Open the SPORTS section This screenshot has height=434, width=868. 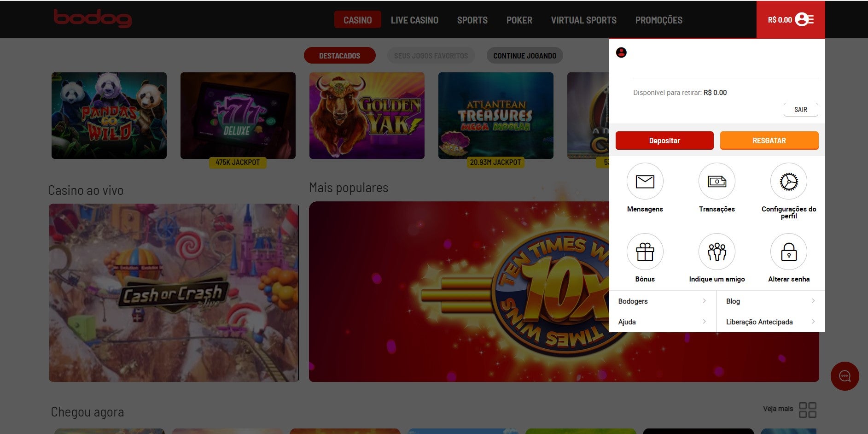(x=472, y=20)
